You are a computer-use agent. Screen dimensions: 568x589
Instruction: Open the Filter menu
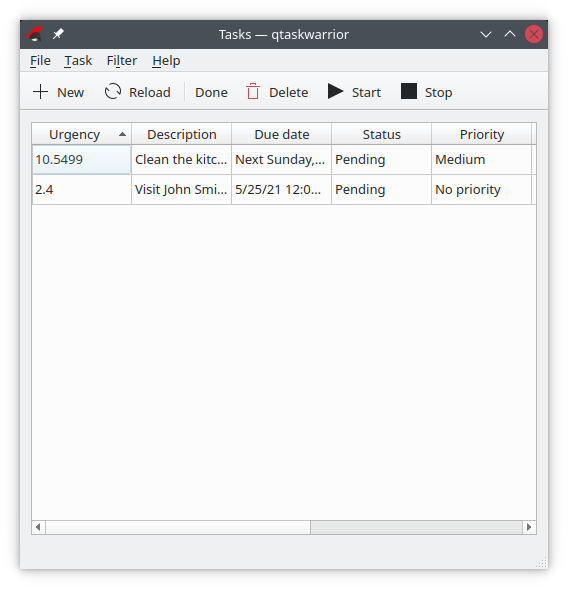(122, 60)
